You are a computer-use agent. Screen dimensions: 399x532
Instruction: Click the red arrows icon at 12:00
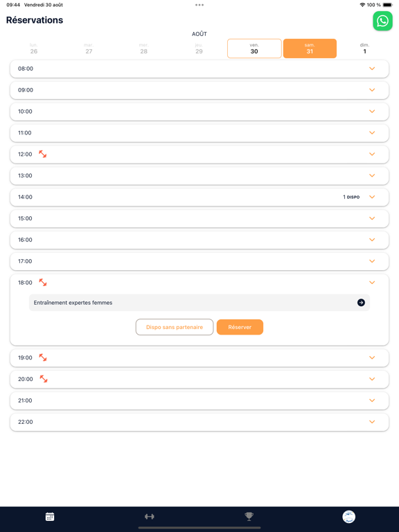click(x=42, y=154)
